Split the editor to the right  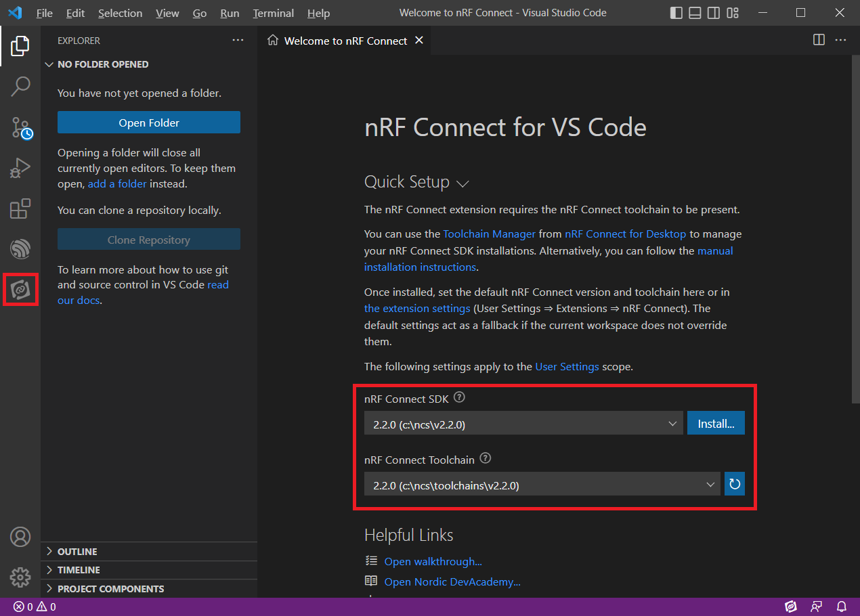819,40
